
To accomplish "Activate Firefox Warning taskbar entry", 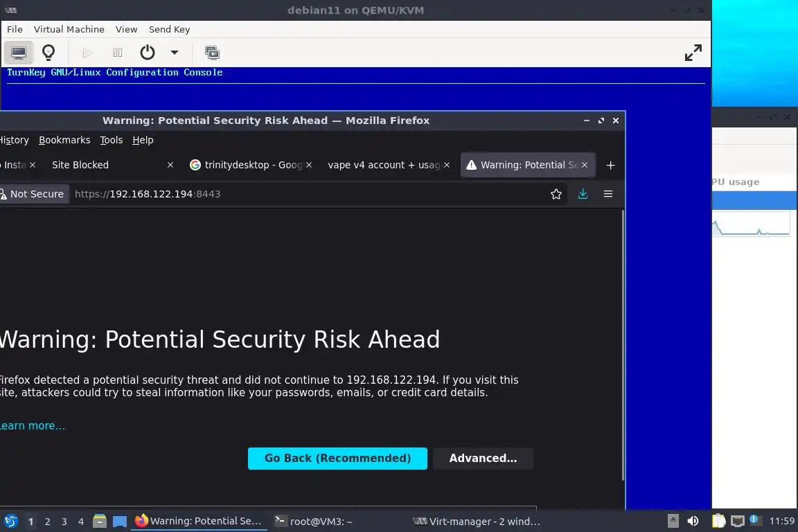I will coord(199,522).
